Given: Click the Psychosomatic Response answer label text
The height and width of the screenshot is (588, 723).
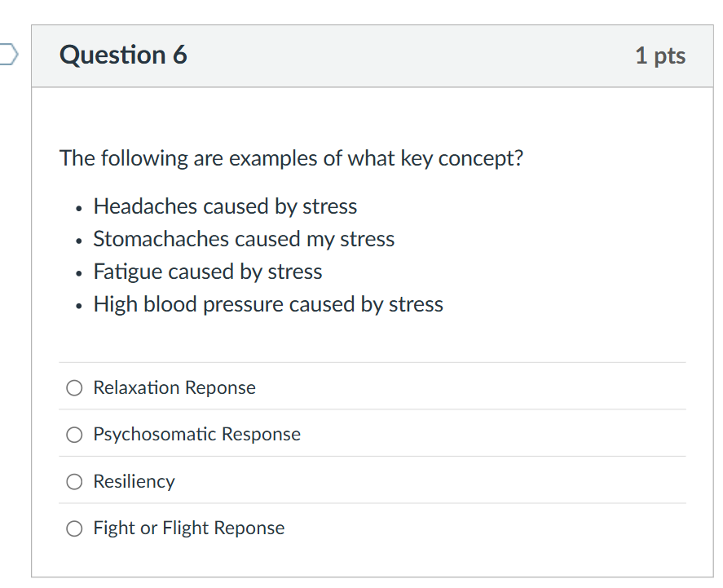Looking at the screenshot, I should (x=196, y=435).
